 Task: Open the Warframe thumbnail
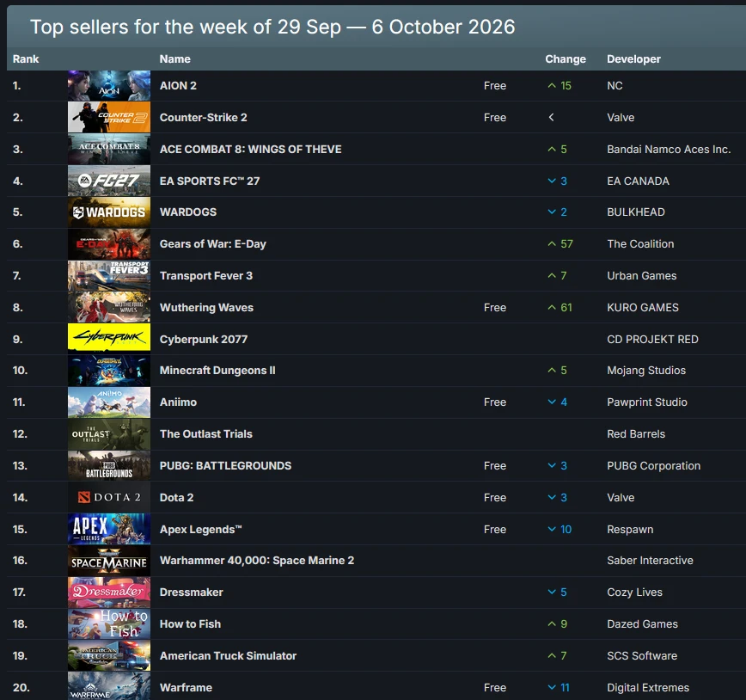coord(109,686)
